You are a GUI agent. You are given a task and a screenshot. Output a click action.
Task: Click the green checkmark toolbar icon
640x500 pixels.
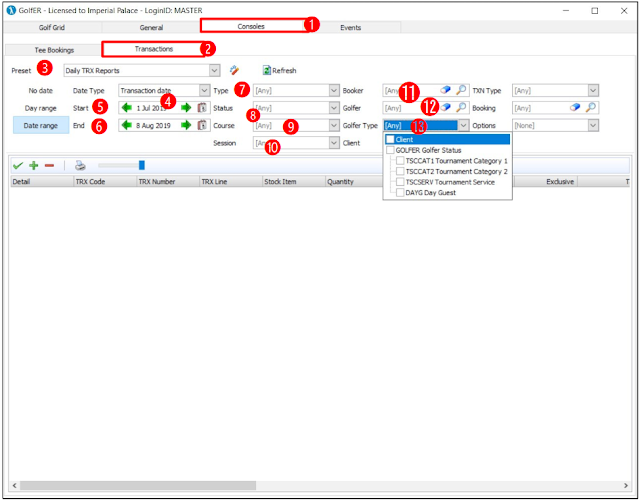[x=18, y=165]
